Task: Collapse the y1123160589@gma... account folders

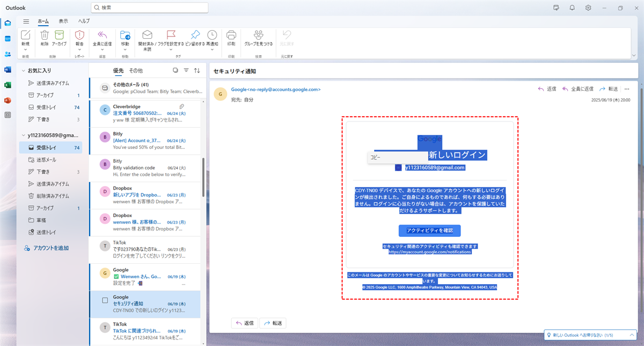Action: (x=23, y=135)
